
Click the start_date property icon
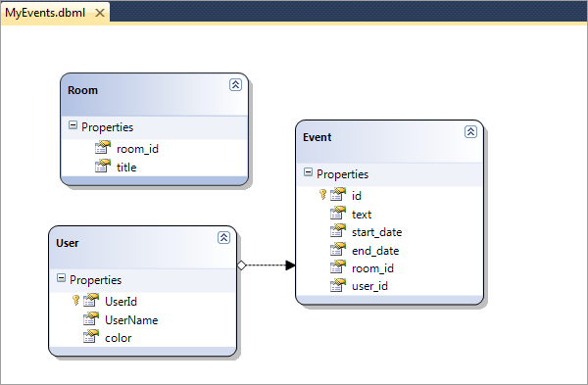coord(338,230)
